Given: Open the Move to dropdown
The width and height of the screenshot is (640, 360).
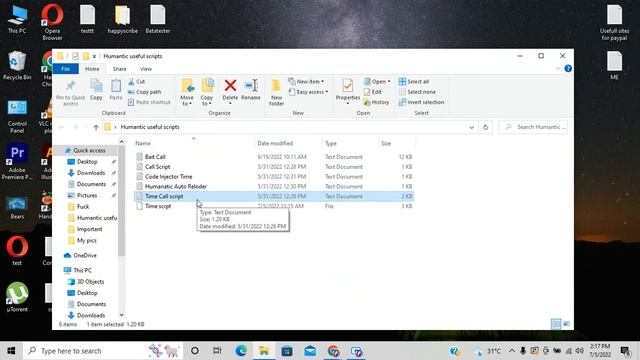Looking at the screenshot, I should pyautogui.click(x=187, y=92).
